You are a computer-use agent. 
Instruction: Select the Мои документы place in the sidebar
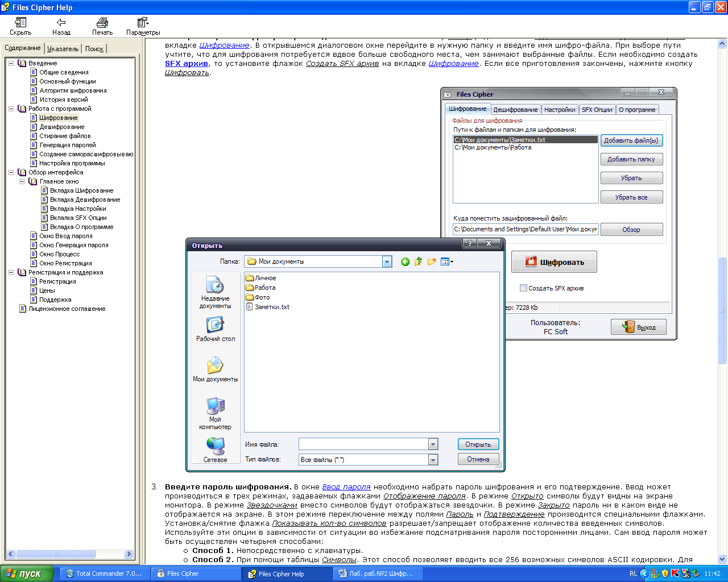pyautogui.click(x=215, y=369)
